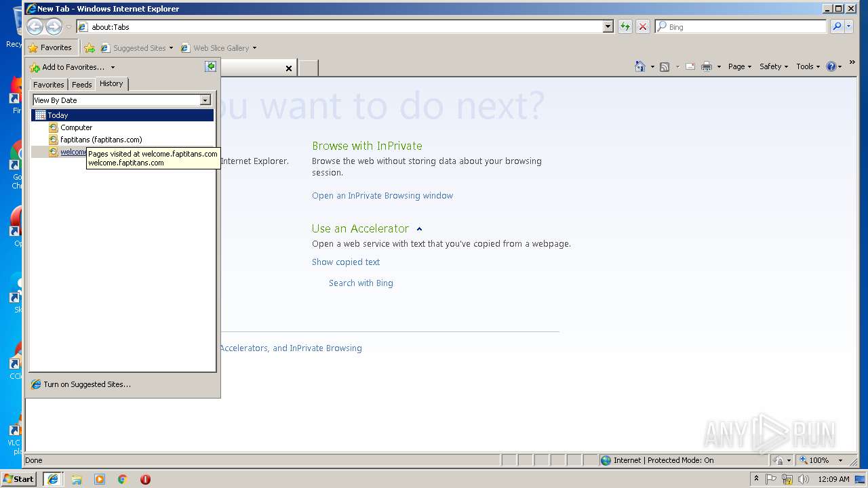Switch to the Feeds tab

(x=82, y=85)
